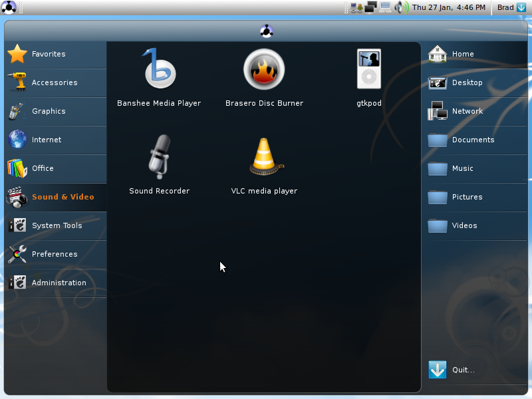Open Brasero Disc Burner
The image size is (532, 399).
[x=264, y=77]
